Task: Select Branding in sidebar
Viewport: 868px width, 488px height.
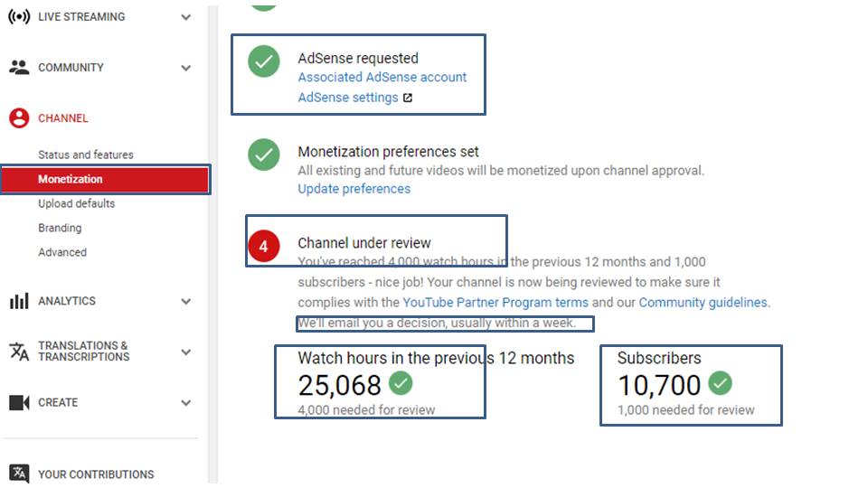Action: [60, 228]
